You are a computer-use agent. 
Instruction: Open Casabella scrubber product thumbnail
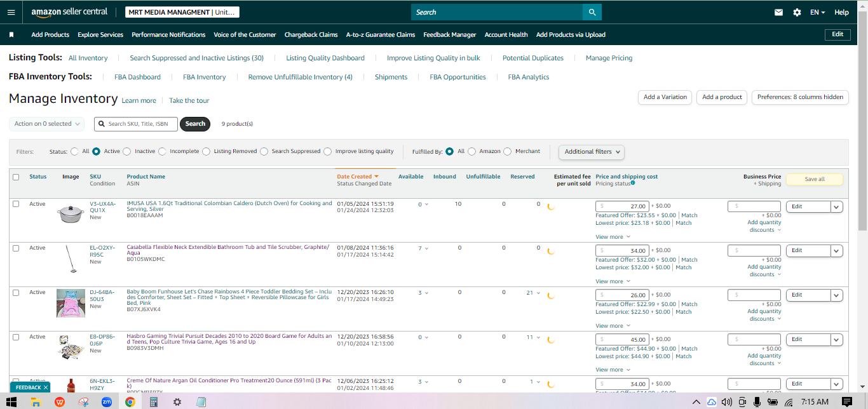pyautogui.click(x=71, y=258)
